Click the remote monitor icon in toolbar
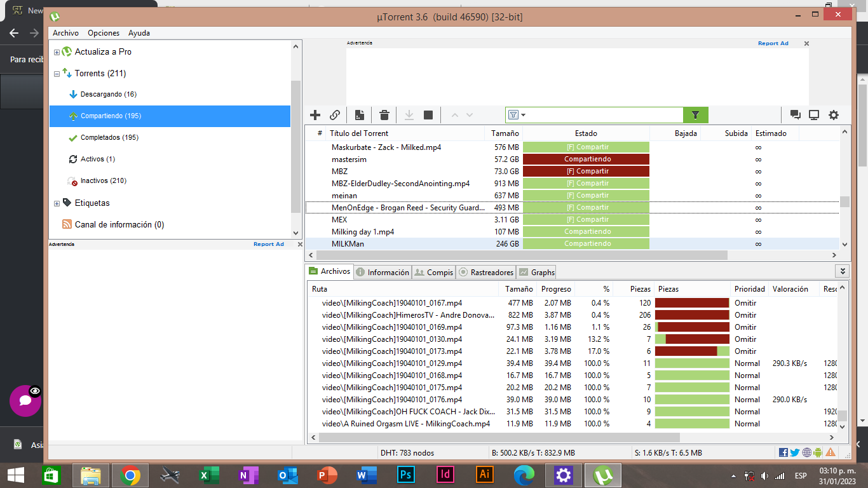The image size is (868, 488). [x=814, y=115]
